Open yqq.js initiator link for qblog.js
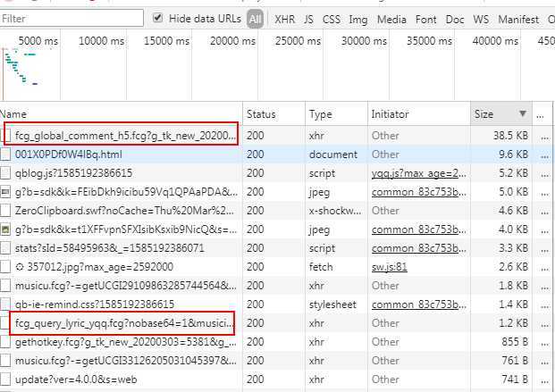This screenshot has height=392, width=555. pos(419,173)
